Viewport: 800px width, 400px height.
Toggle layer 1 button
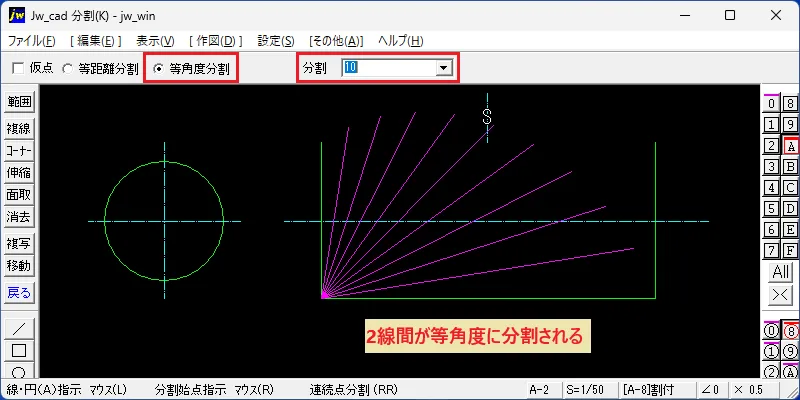(x=771, y=124)
